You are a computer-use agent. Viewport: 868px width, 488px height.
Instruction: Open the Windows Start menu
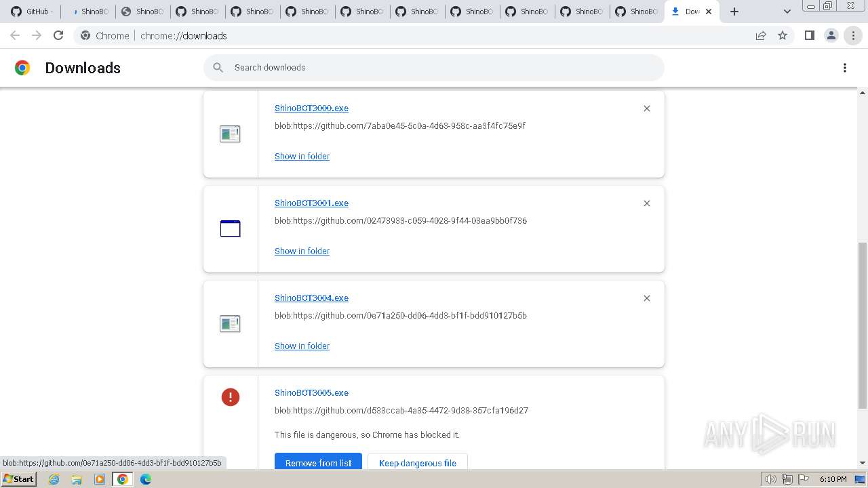pos(18,479)
